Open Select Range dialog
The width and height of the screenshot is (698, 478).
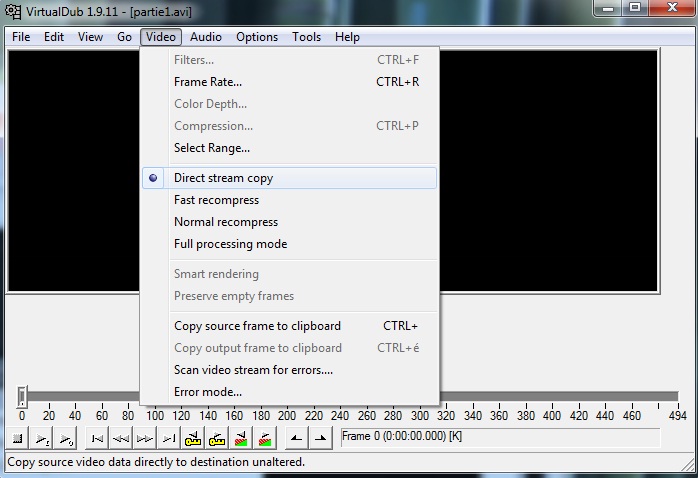(x=289, y=148)
